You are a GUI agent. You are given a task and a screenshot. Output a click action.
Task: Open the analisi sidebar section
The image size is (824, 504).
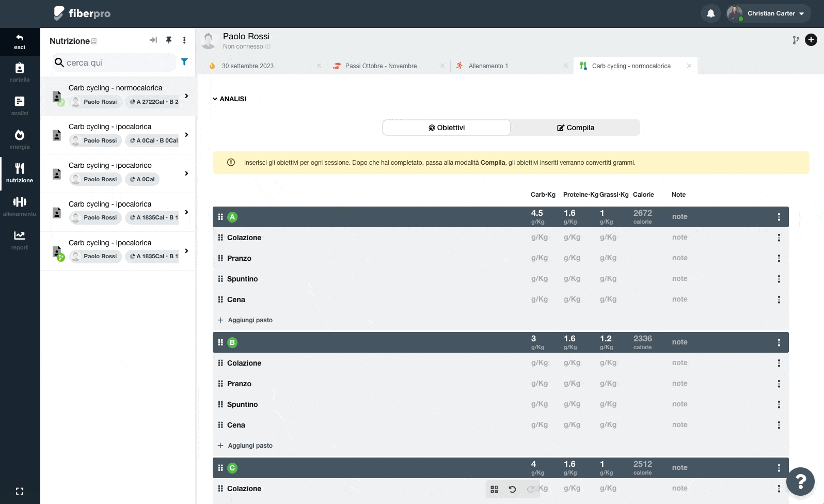pyautogui.click(x=20, y=106)
